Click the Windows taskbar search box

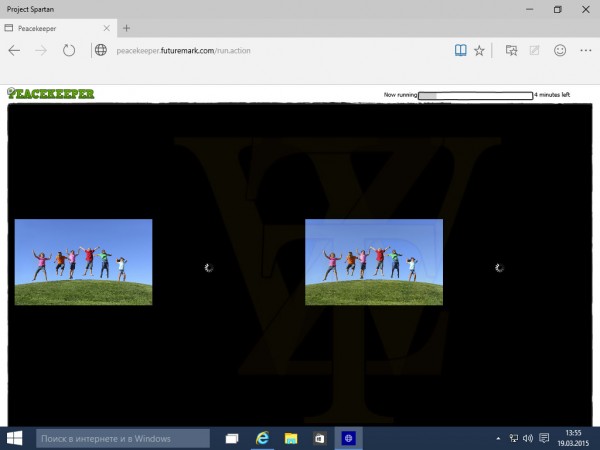pyautogui.click(x=123, y=438)
